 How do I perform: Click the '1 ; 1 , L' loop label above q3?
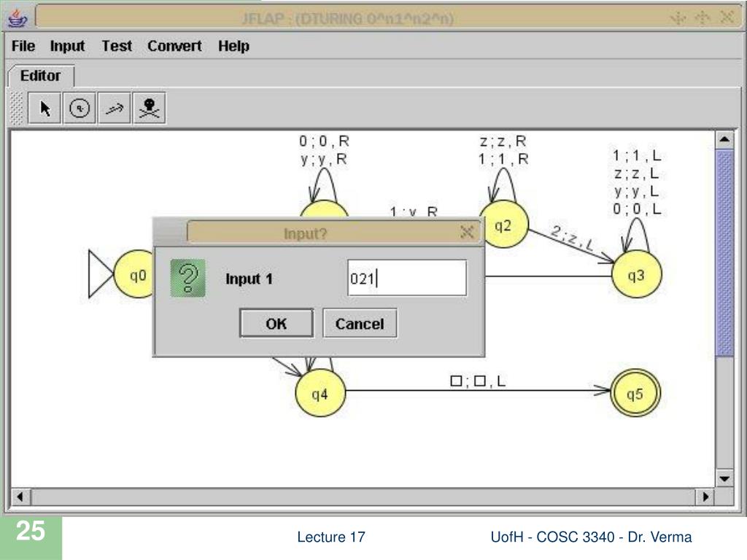[637, 155]
